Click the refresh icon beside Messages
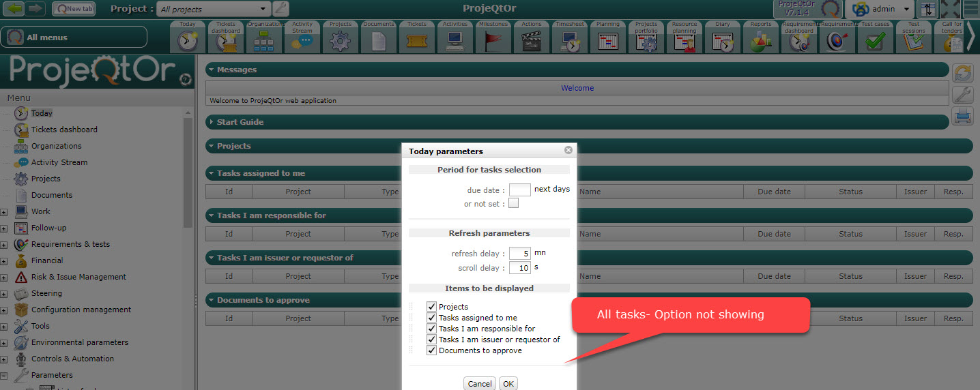 pyautogui.click(x=962, y=73)
